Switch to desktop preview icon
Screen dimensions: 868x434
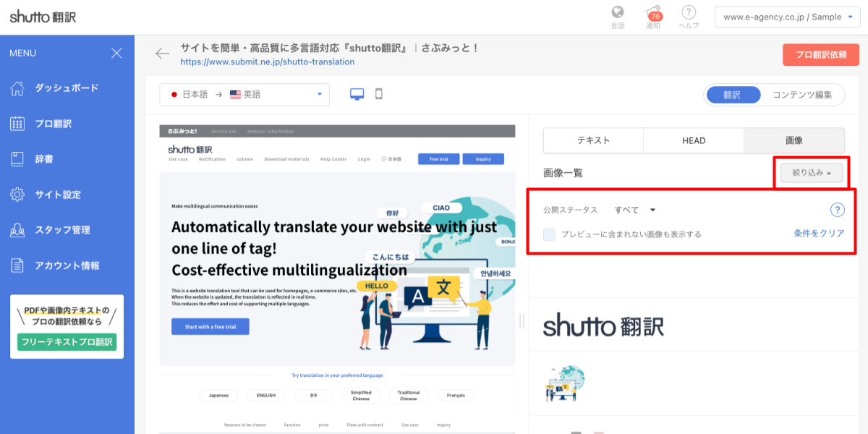point(357,94)
